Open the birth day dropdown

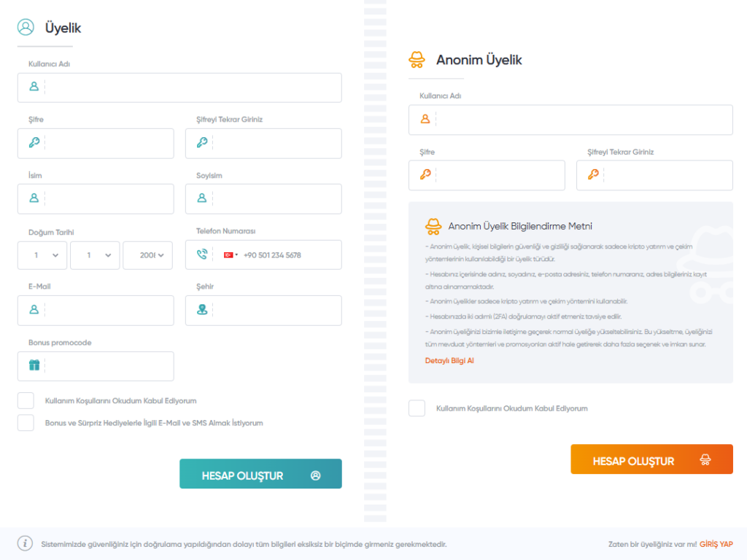point(42,255)
